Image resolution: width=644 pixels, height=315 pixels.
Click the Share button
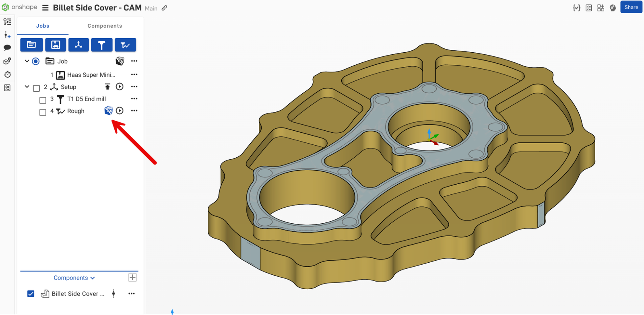click(631, 7)
